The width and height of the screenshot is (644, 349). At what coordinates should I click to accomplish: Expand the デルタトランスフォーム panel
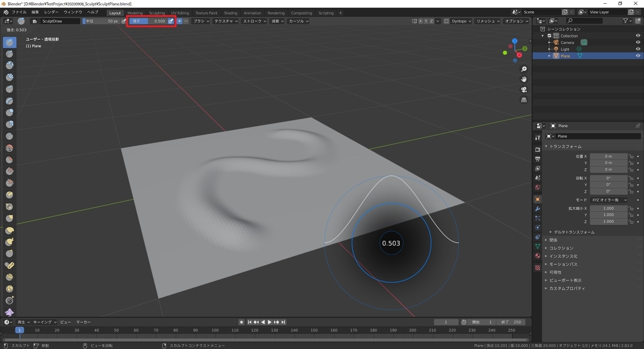point(574,232)
